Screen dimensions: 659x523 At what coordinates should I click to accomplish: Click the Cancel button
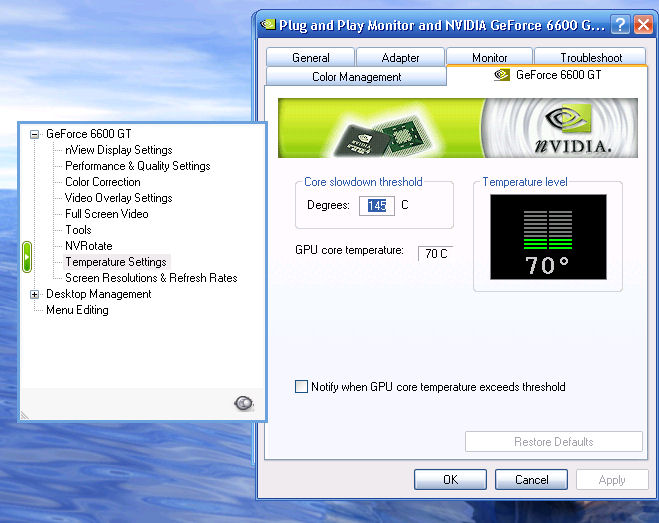pos(531,480)
